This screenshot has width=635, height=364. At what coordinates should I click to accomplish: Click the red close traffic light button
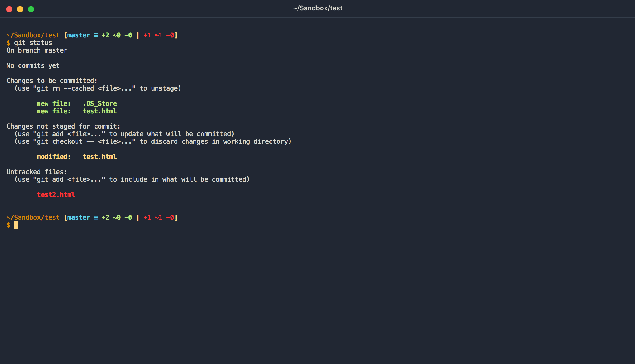tap(9, 9)
